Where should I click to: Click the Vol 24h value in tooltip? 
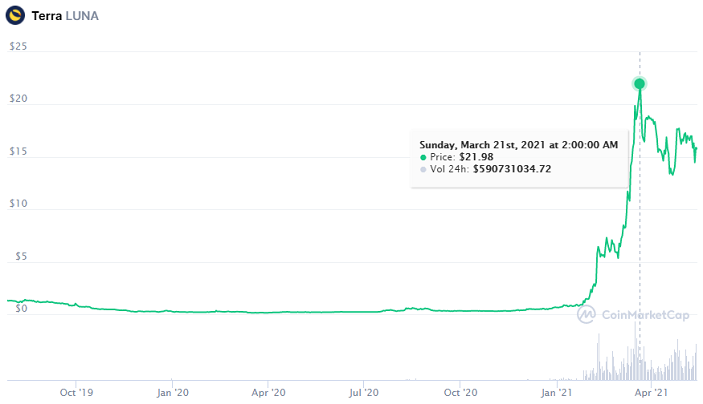pyautogui.click(x=512, y=169)
